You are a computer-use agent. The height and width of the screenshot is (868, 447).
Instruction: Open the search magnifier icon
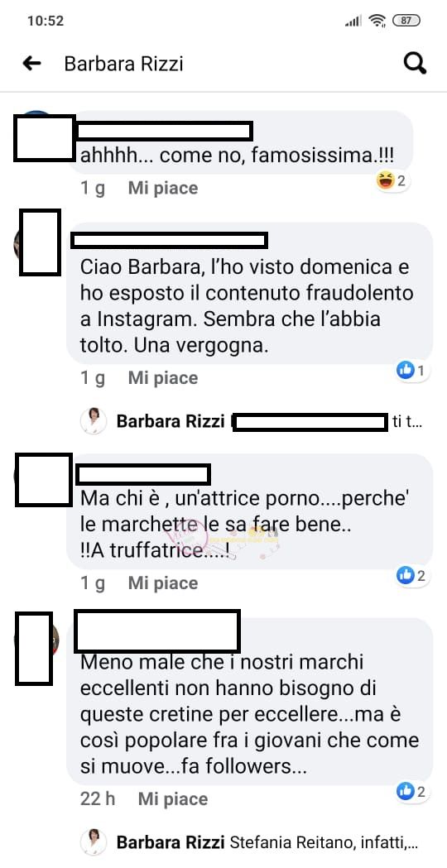[x=415, y=64]
